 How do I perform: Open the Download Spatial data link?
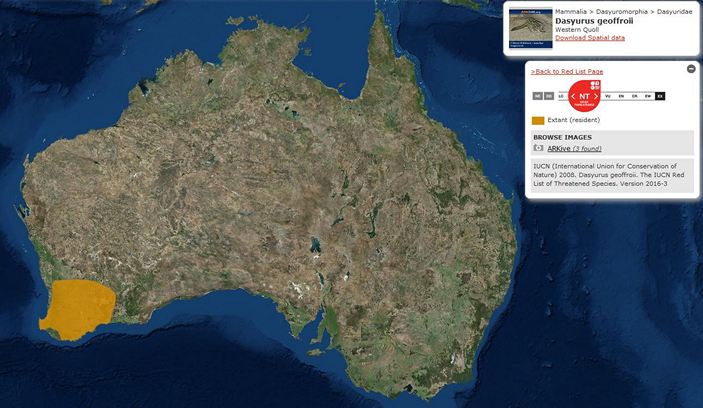pyautogui.click(x=590, y=38)
